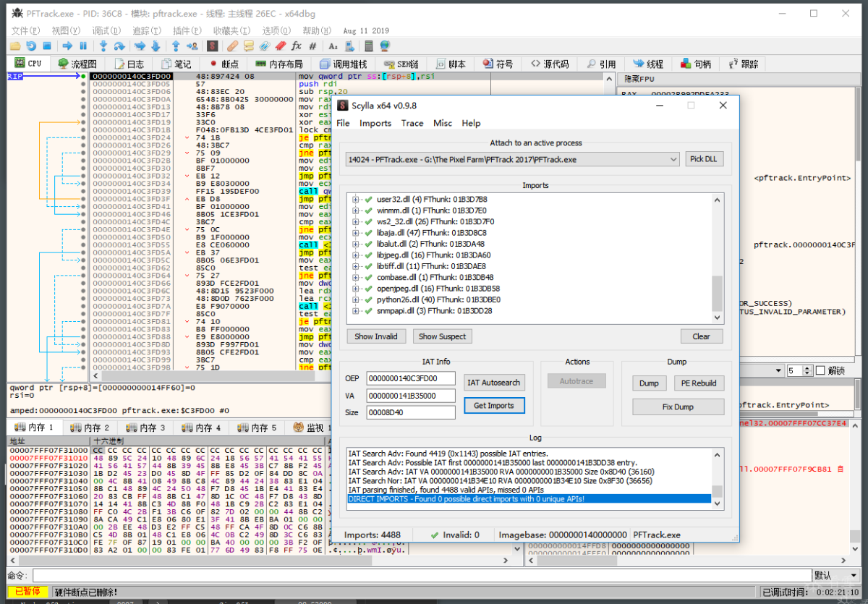Click the Clear button in Imports
Screen dimensions: 868x604
(x=701, y=336)
